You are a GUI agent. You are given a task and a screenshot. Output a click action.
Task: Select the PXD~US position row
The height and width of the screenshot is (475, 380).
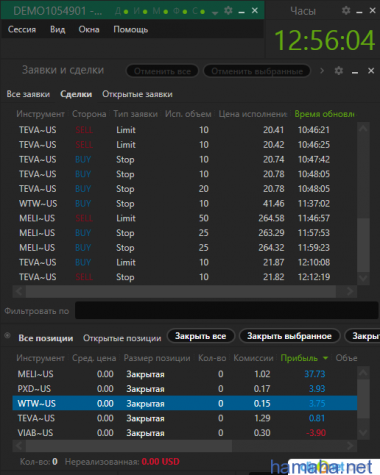point(185,389)
